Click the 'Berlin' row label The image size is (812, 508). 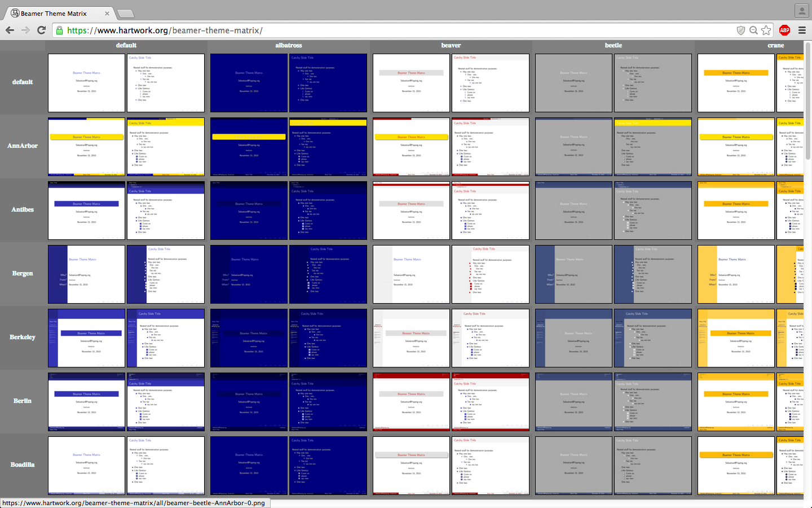coord(23,401)
